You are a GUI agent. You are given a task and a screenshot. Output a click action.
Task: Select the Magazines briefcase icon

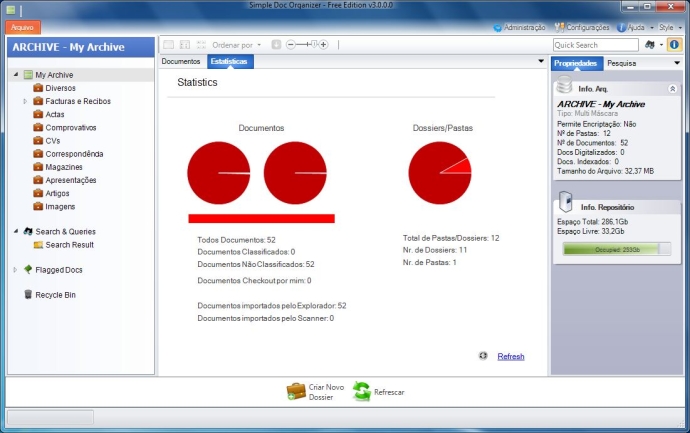pyautogui.click(x=38, y=167)
